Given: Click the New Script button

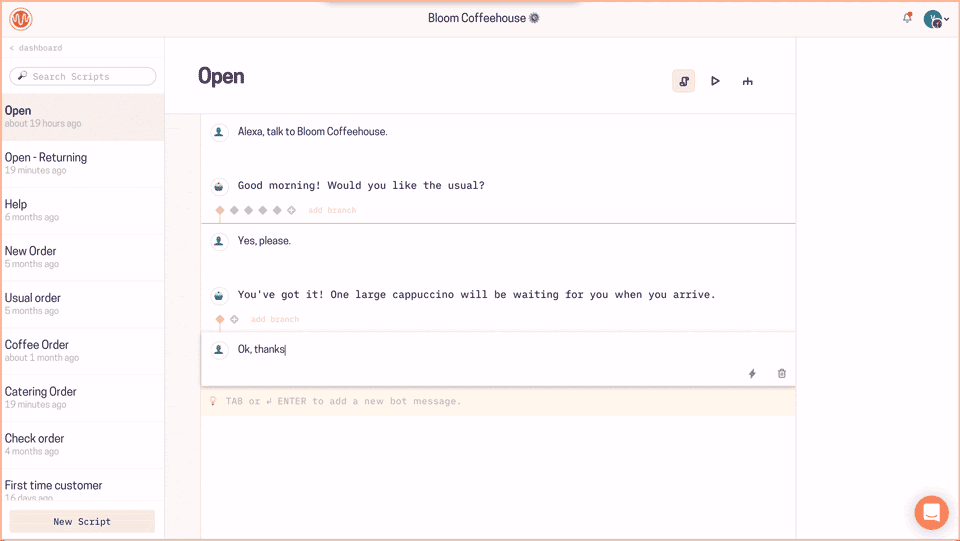Looking at the screenshot, I should [82, 521].
